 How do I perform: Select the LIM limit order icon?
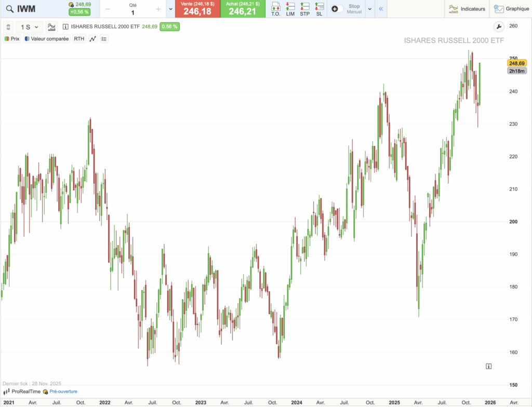(290, 7)
